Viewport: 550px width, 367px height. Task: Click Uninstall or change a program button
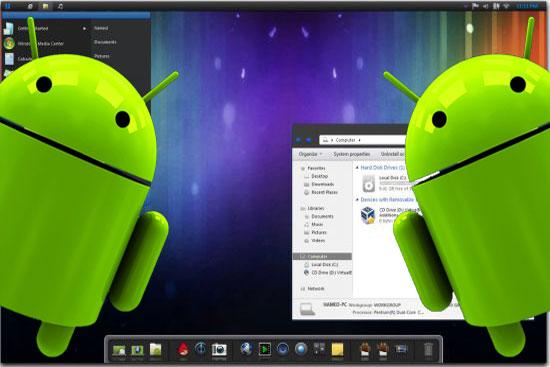coord(394,154)
